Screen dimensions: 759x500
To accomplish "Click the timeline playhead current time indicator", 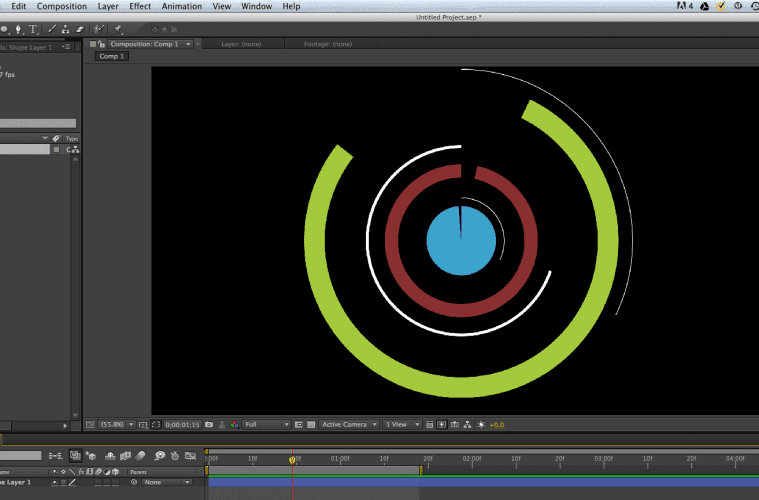I will tap(292, 459).
